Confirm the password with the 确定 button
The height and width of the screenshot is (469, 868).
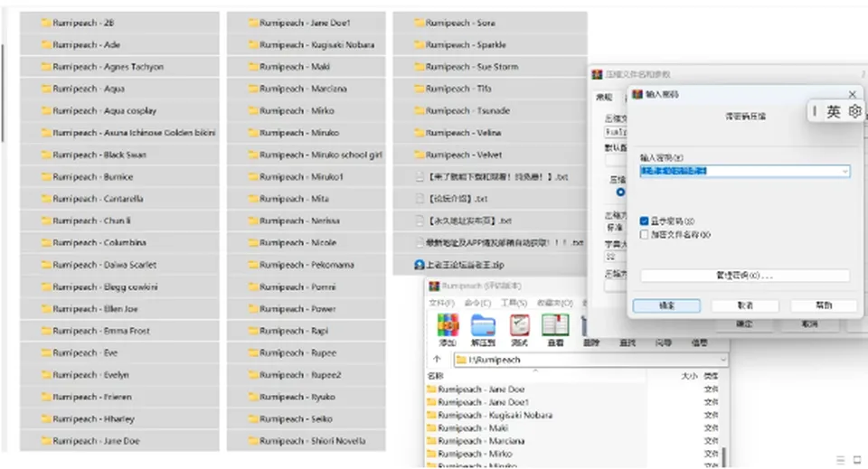click(x=666, y=305)
